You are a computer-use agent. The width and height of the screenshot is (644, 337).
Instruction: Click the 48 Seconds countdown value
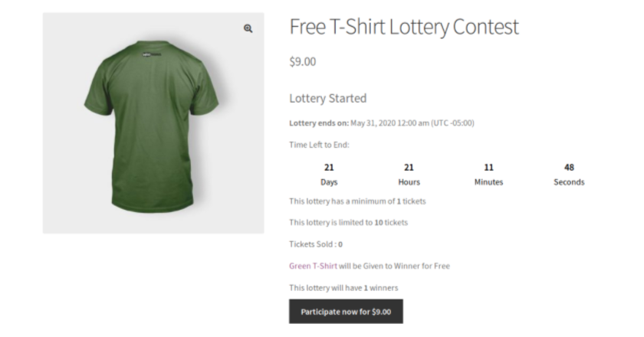[569, 168]
